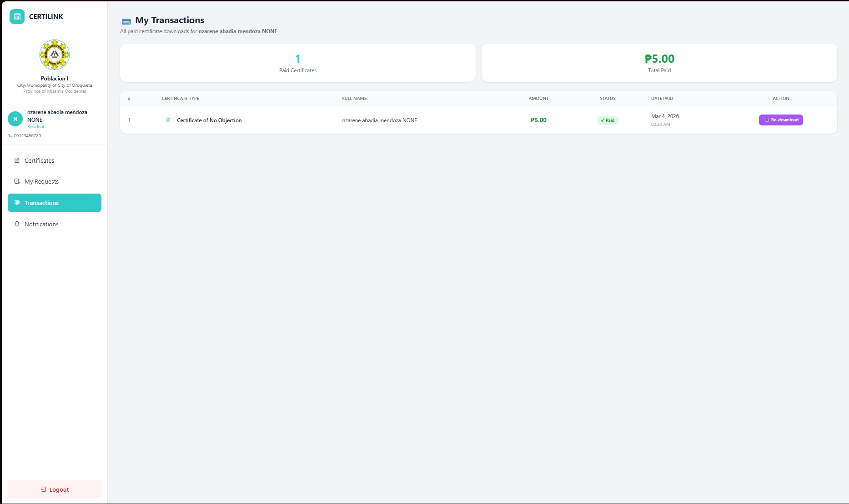Open the Certificates section

pyautogui.click(x=40, y=160)
